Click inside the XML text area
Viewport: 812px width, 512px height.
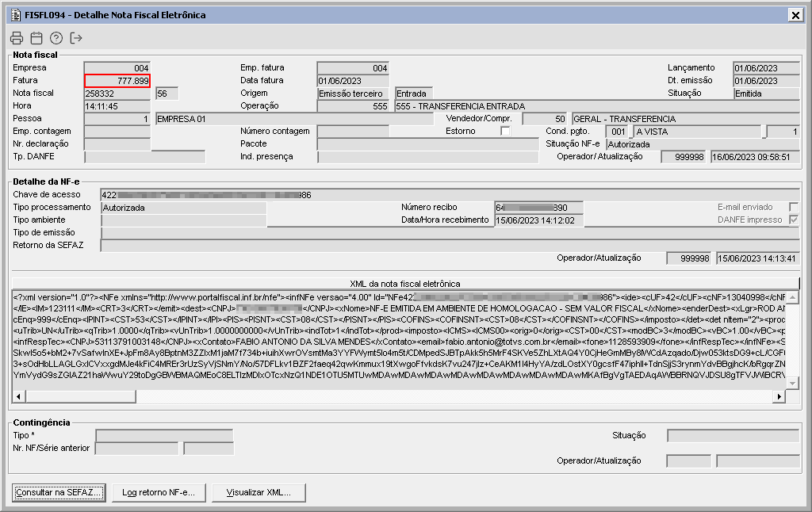click(399, 342)
